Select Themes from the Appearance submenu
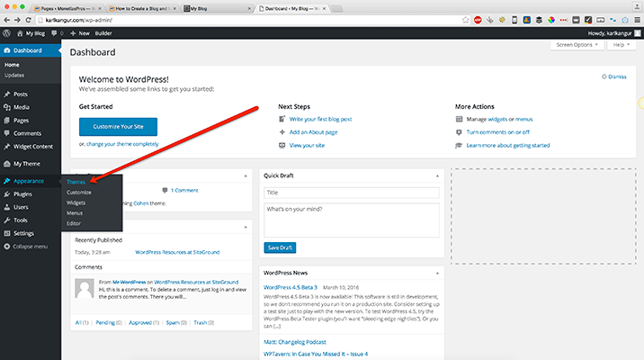644x360 pixels. (x=76, y=182)
